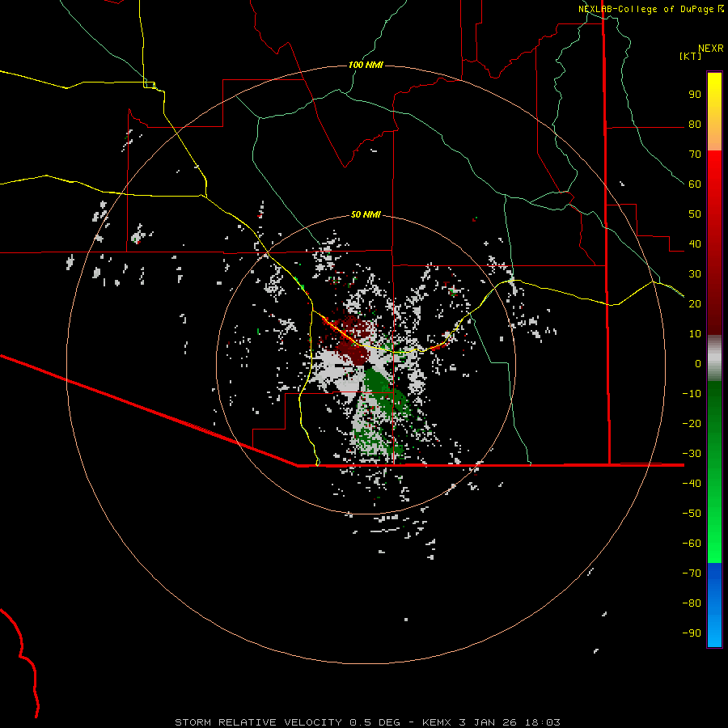
Task: Click the blue bottom segment of the color bar
Action: [x=714, y=605]
